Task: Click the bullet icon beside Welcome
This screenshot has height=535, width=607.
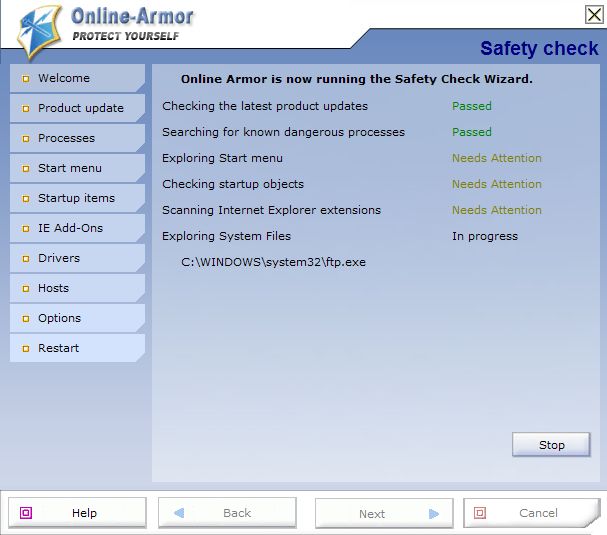Action: [26, 79]
